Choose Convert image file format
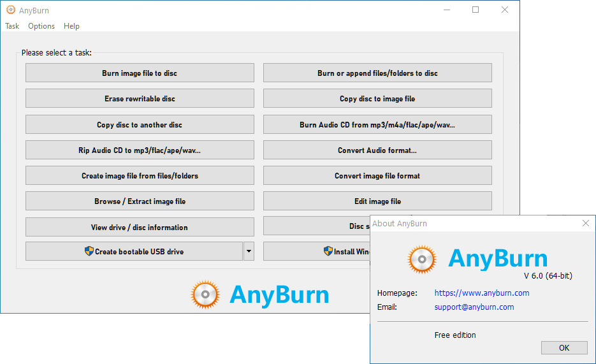Viewport: 596px width, 364px height. (377, 175)
